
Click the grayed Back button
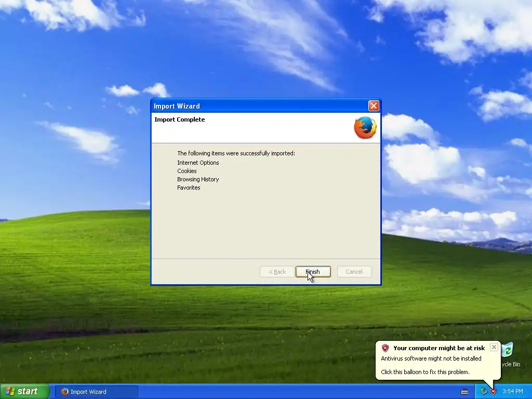click(x=277, y=272)
